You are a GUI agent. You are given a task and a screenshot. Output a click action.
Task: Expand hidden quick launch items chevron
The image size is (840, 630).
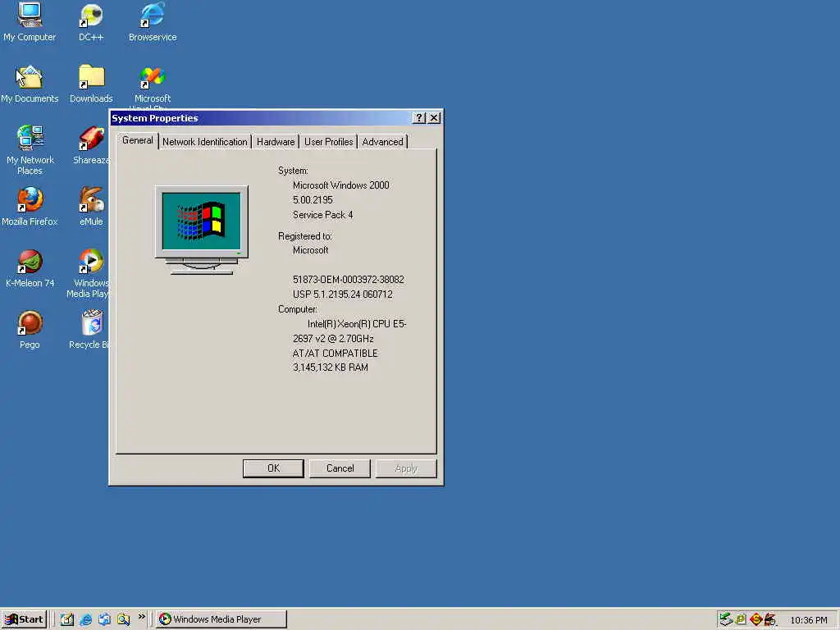(141, 617)
